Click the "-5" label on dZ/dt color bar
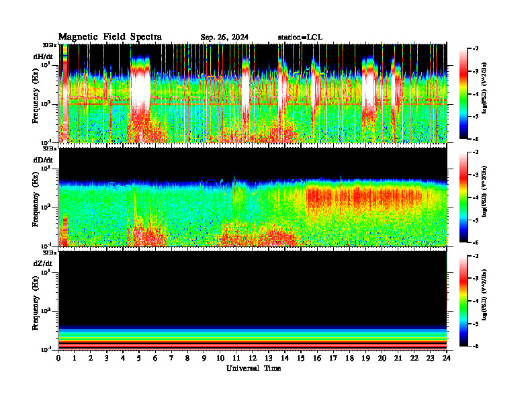This screenshot has width=532, height=411. tap(476, 324)
